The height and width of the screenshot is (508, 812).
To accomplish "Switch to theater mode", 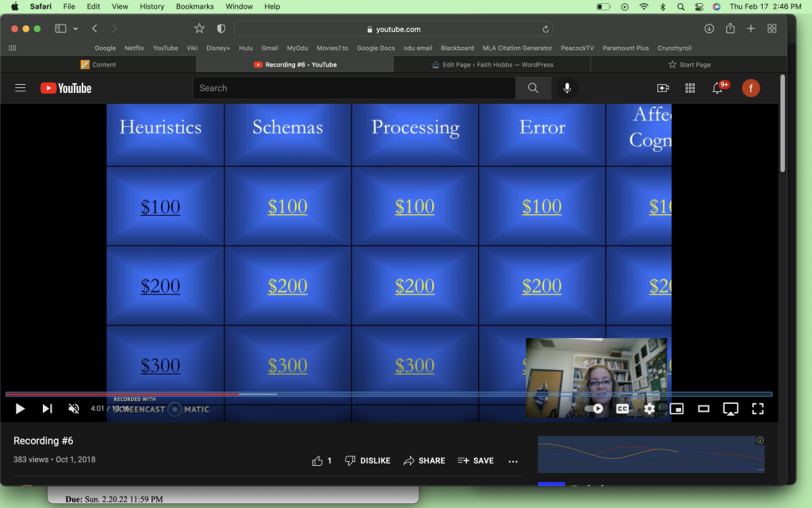I will pyautogui.click(x=703, y=409).
